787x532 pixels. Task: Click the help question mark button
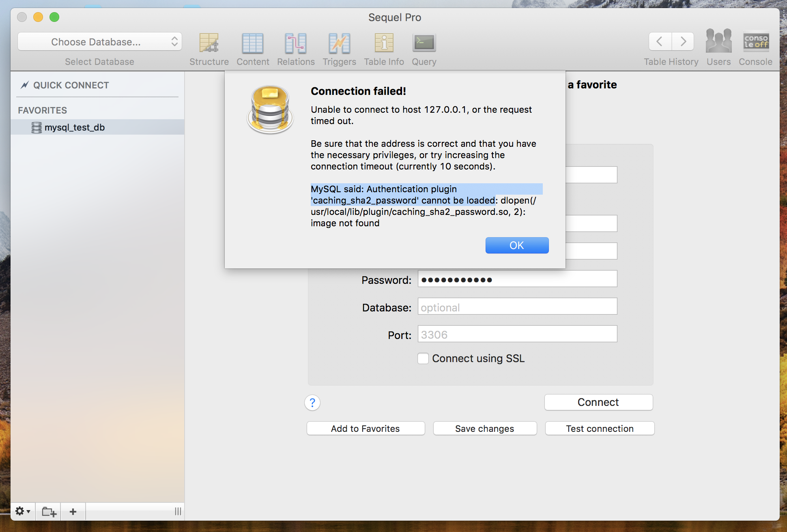[312, 403]
